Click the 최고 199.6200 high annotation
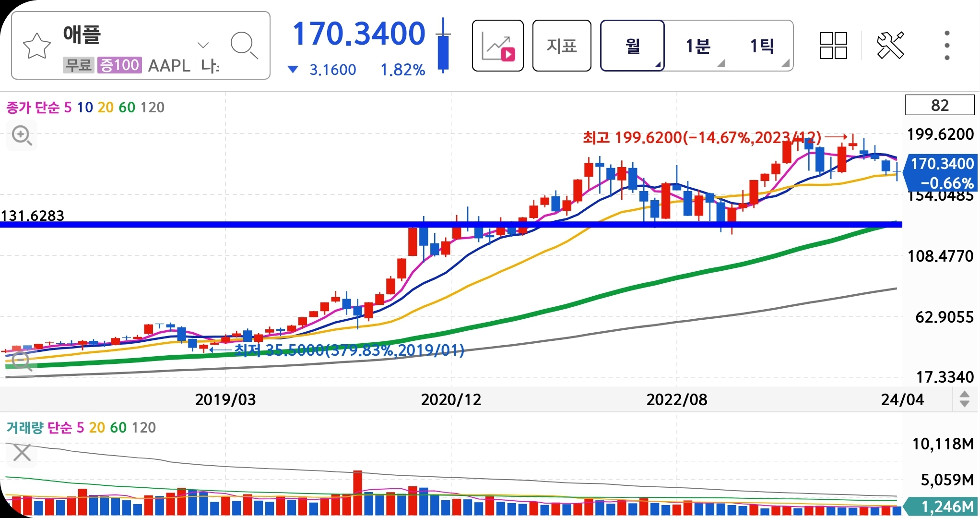Viewport: 980px width, 518px height. 702,137
